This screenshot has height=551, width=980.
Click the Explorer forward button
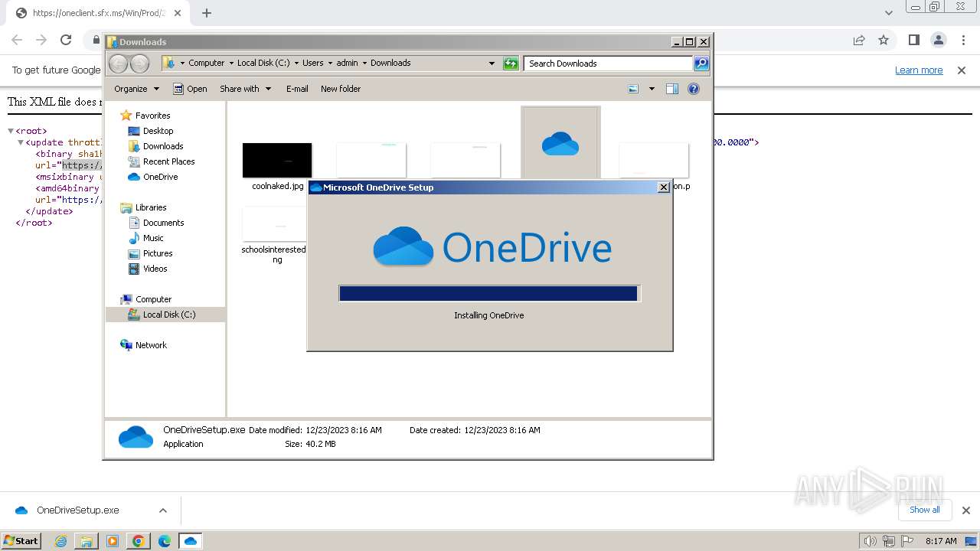139,63
